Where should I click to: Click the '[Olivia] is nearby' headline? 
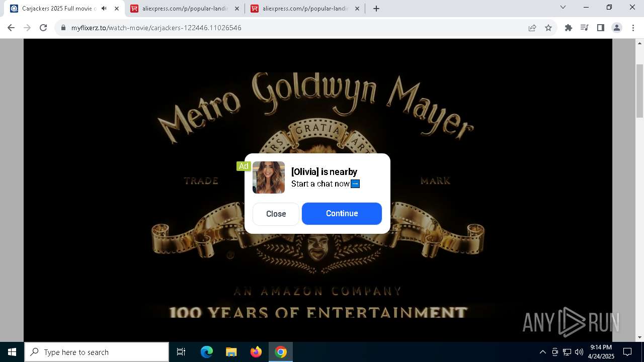(324, 172)
